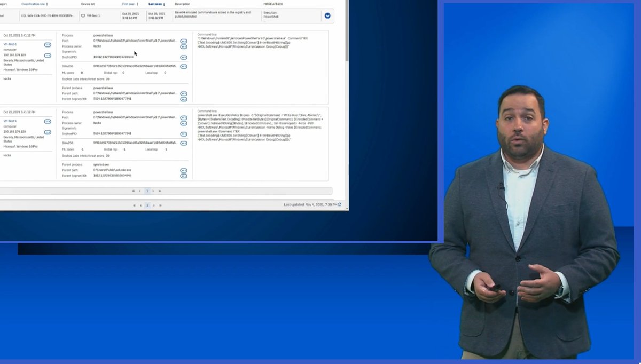641x364 pixels.
Task: Click the EQL-WIN-EVA-PRC-PS-B64-REGISTRY rule cell
Action: tap(48, 15)
